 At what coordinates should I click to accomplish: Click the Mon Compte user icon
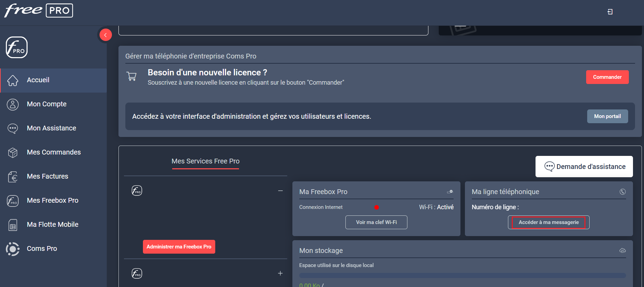pos(13,104)
